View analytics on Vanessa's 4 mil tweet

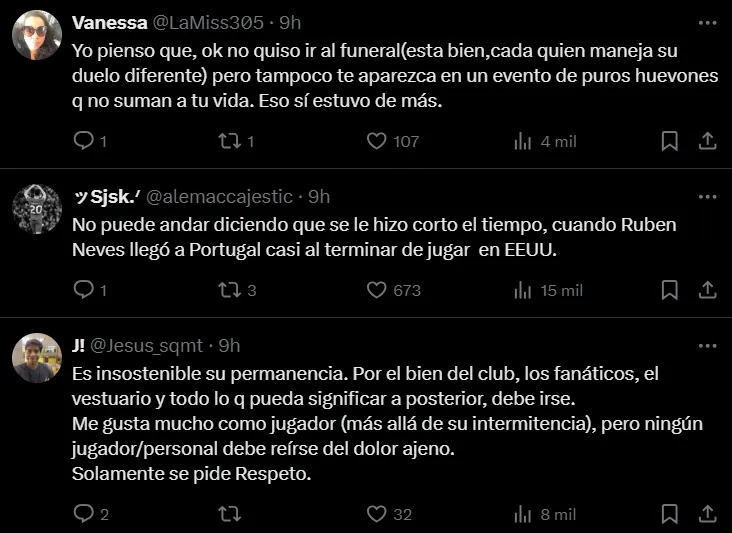(522, 141)
